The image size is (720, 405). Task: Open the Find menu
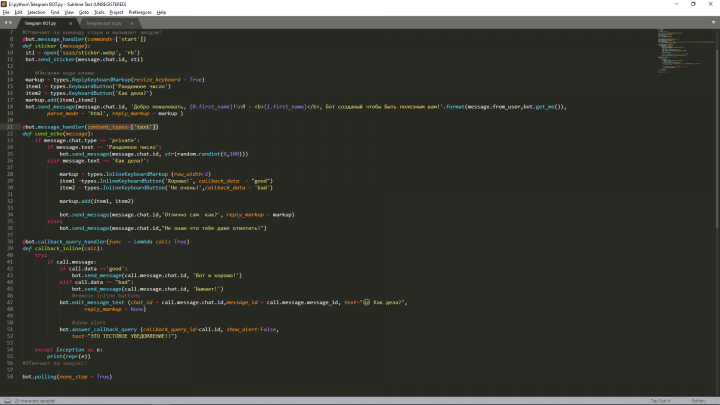click(55, 12)
